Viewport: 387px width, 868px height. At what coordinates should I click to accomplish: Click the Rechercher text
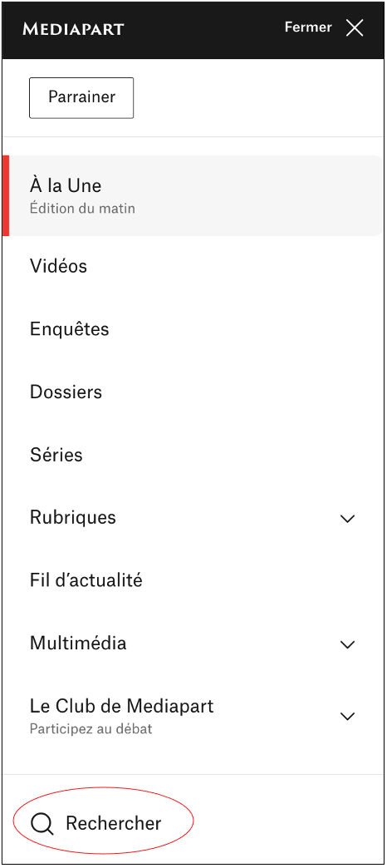(113, 823)
